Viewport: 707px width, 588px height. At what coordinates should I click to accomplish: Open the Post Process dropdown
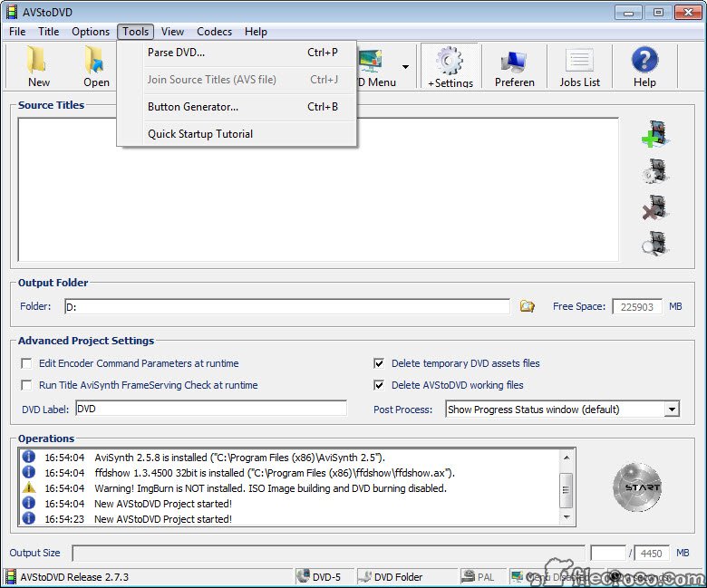[x=672, y=410]
